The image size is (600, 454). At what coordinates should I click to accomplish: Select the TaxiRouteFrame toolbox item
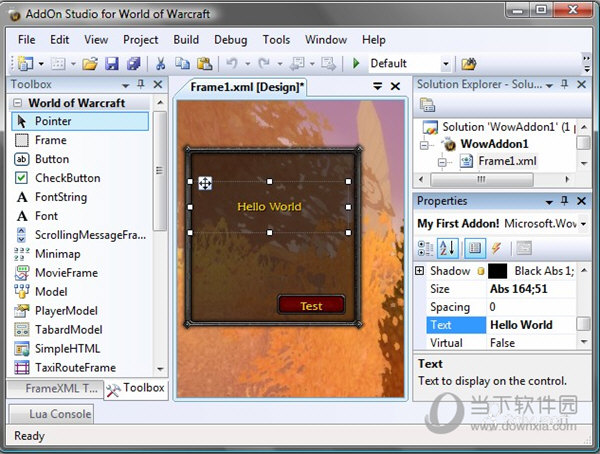coord(80,367)
